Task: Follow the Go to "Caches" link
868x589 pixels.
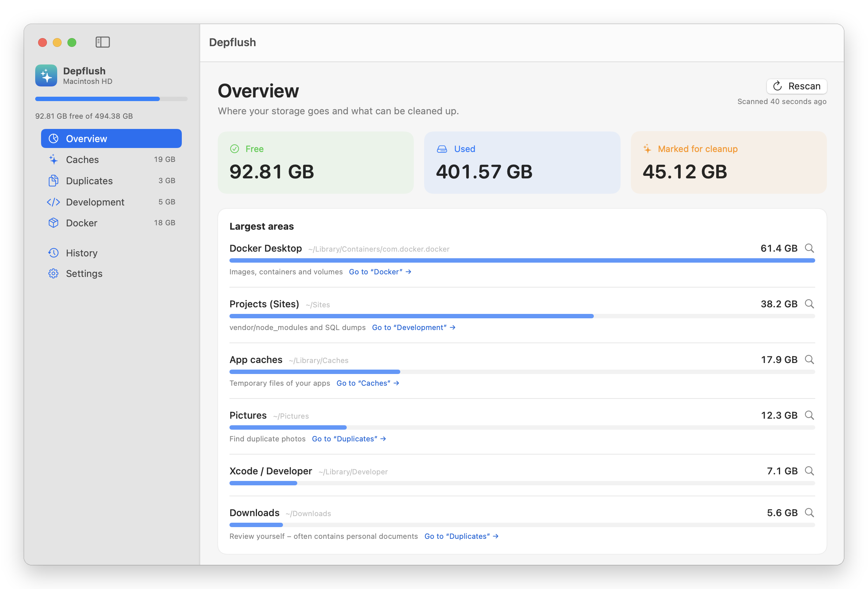Action: tap(368, 383)
